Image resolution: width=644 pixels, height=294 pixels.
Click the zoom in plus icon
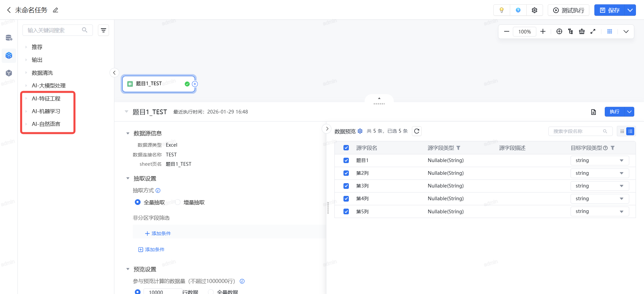click(x=543, y=31)
